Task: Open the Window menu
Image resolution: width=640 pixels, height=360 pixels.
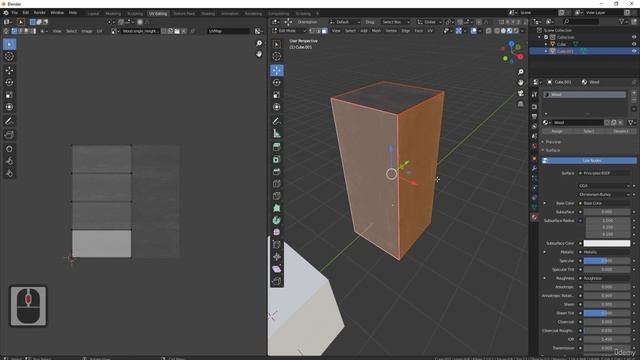Action: (x=57, y=13)
